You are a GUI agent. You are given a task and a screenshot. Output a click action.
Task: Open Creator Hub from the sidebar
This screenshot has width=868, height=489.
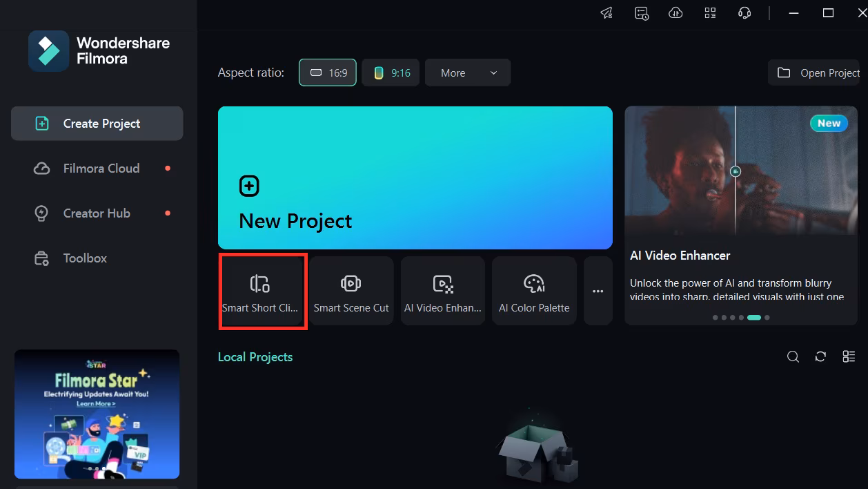(97, 213)
